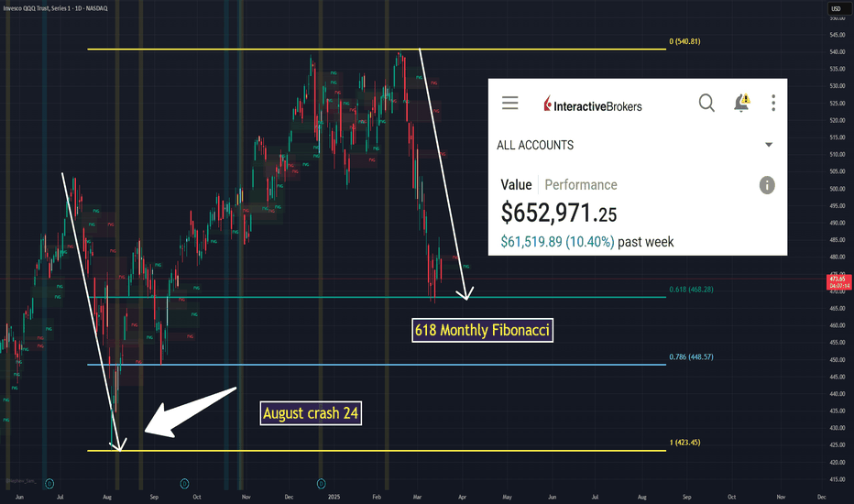Click the 'Apr' time axis label
854x504 pixels.
(x=463, y=497)
